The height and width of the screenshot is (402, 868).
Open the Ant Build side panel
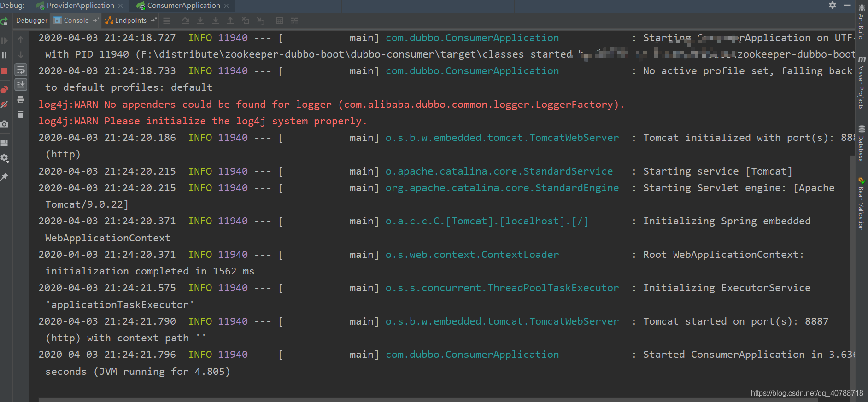point(861,22)
